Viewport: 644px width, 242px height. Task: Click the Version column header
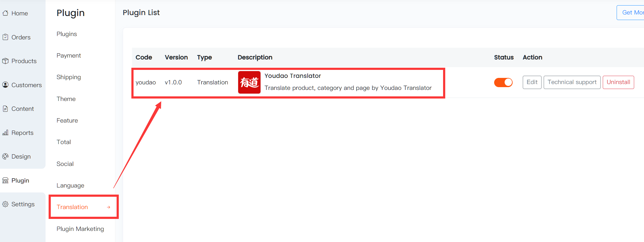176,57
